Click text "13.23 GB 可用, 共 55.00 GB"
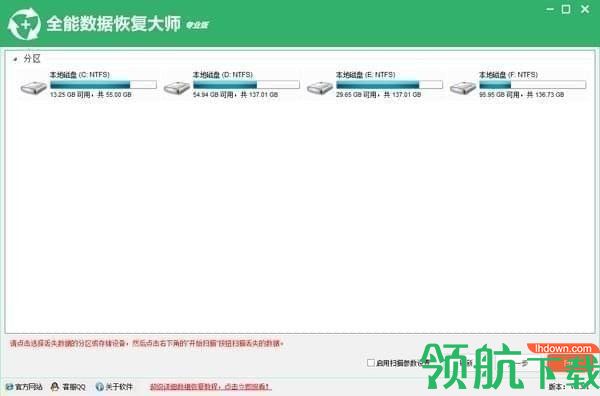Screen dimensions: 600x396 click(x=91, y=95)
